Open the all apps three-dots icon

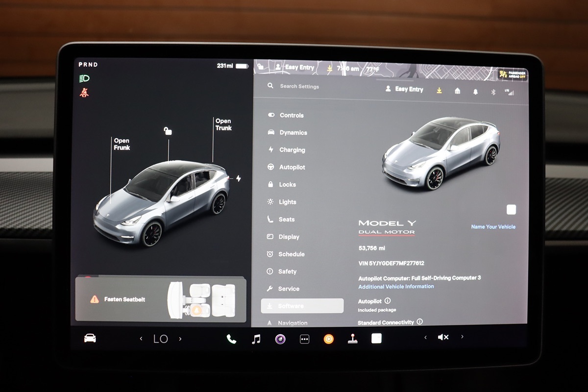304,339
